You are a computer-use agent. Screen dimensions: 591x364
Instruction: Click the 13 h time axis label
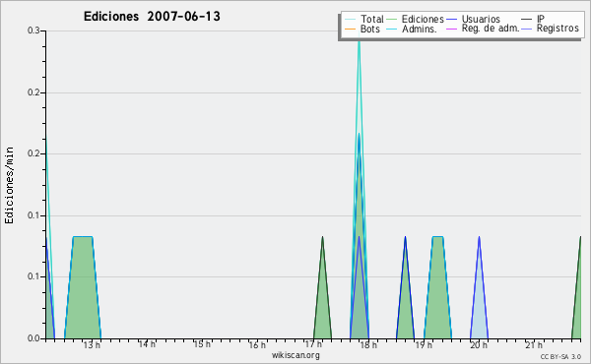pyautogui.click(x=92, y=344)
